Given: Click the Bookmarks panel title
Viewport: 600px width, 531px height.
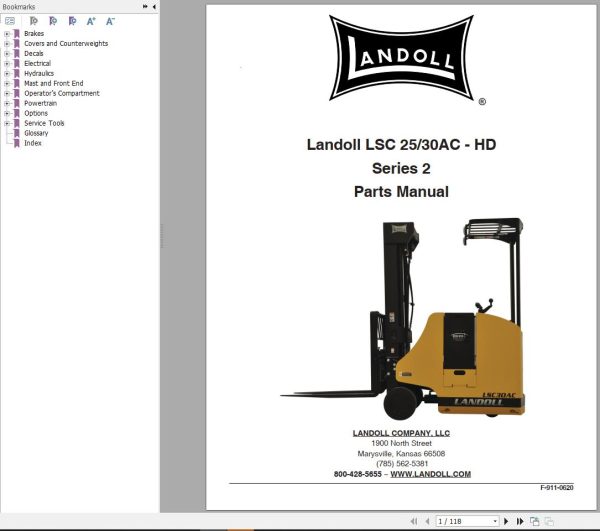Looking at the screenshot, I should [18, 7].
